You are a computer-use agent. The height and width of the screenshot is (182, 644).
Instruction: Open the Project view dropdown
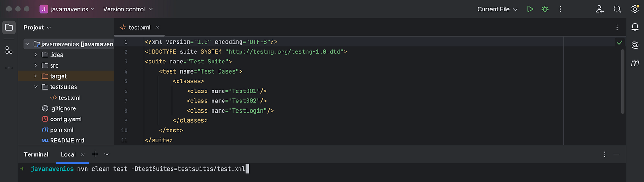(37, 28)
